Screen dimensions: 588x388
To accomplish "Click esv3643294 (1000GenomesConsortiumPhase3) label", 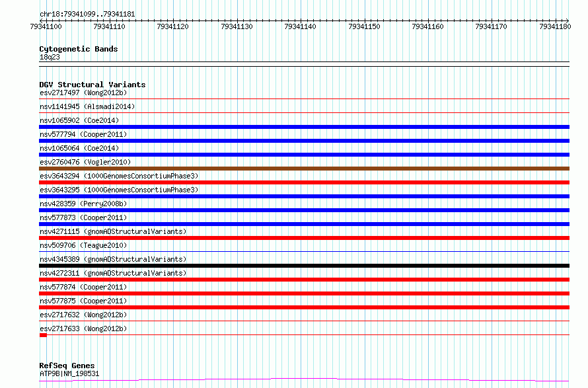I will tap(119, 176).
